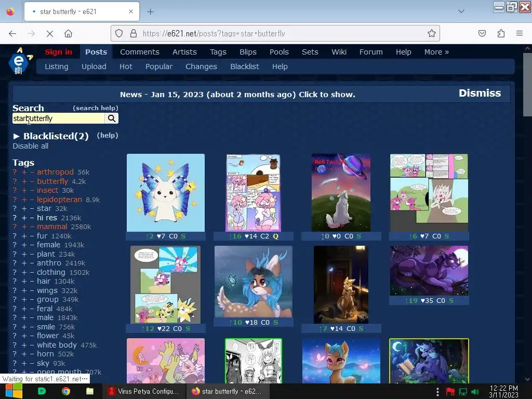Image resolution: width=532 pixels, height=399 pixels.
Task: Add the feral tag with plus
Action: (24, 309)
